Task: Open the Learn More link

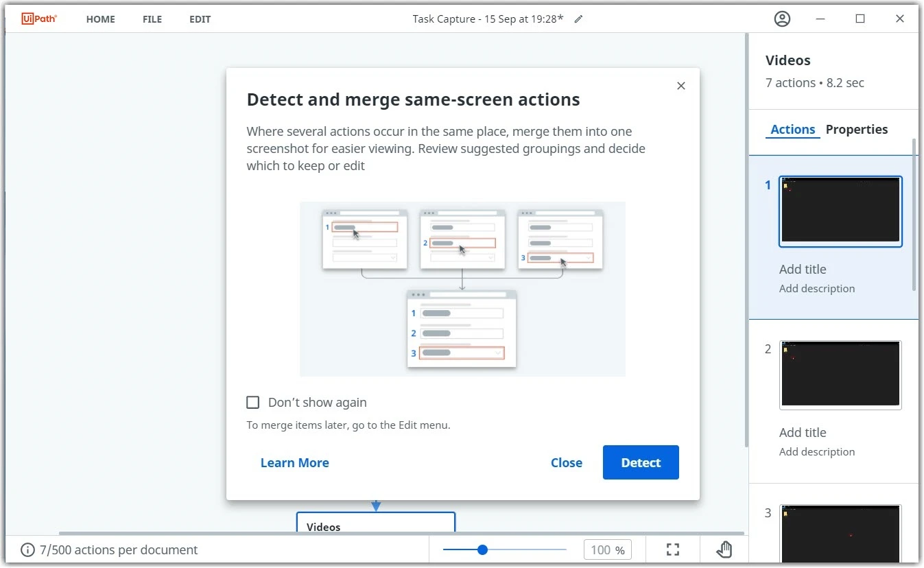Action: 295,462
